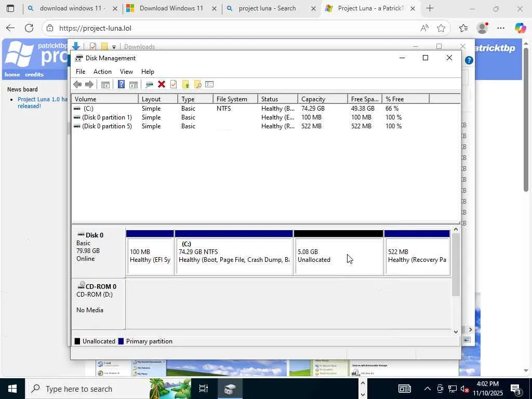Open the Help menu in Disk Management
Viewport: 532px width, 399px height.
coord(148,72)
